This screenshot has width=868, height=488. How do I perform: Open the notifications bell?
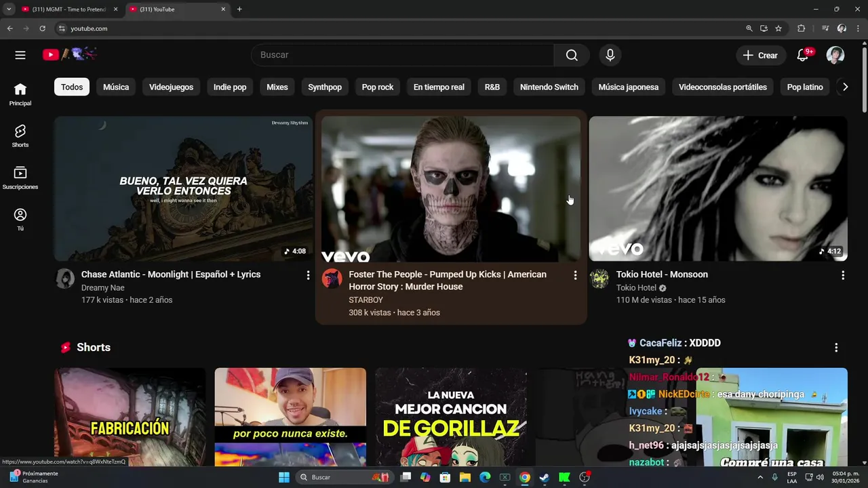click(803, 56)
